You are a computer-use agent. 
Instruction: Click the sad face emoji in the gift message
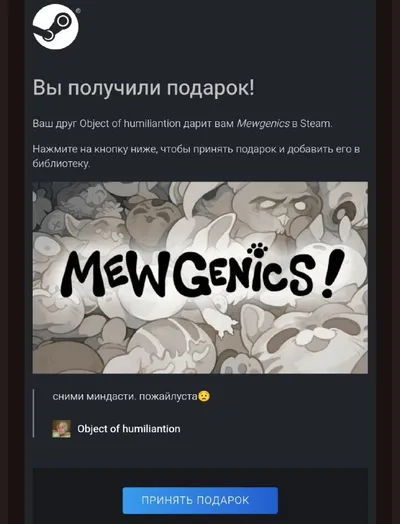click(x=204, y=396)
